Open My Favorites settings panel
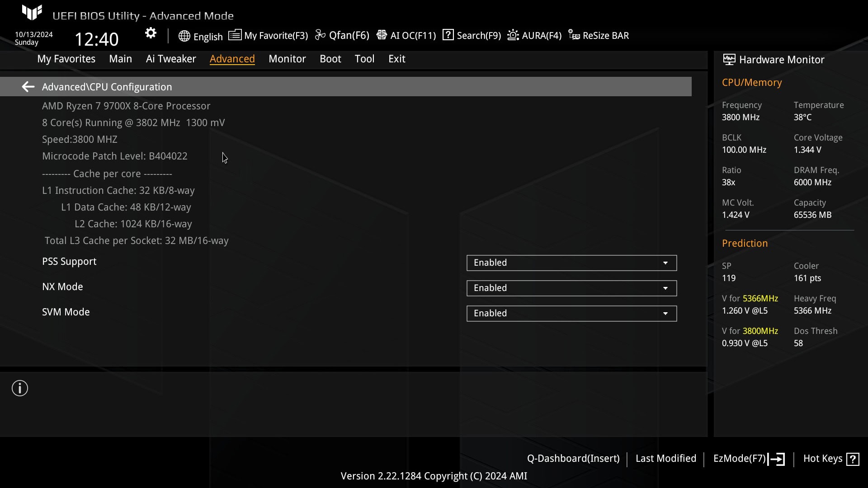Screen dimensions: 868x488 click(x=66, y=58)
